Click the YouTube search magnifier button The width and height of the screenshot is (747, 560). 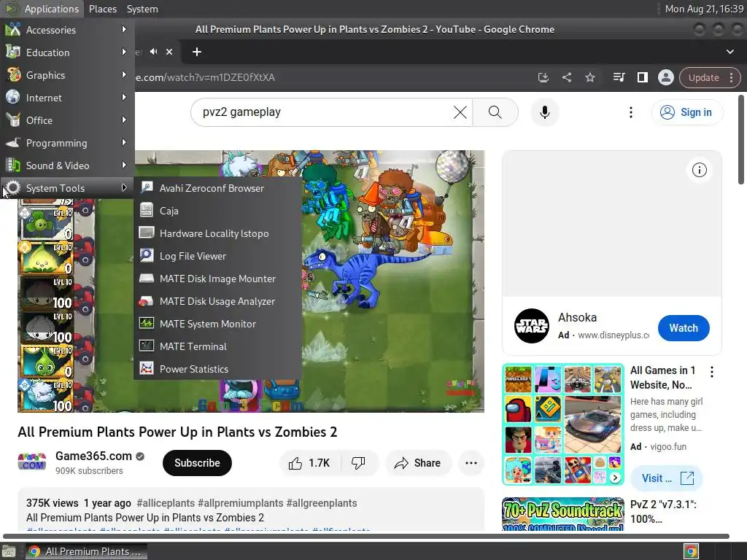coord(495,112)
